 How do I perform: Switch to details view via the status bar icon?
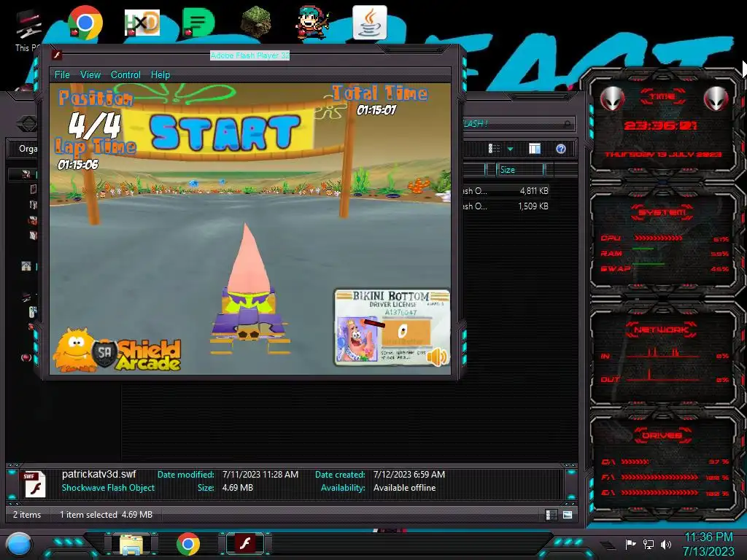pyautogui.click(x=551, y=515)
